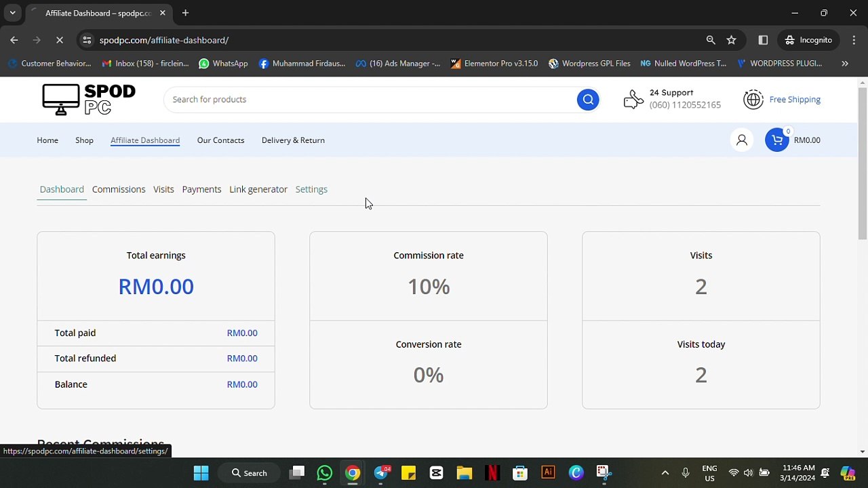
Task: Click the Free Shipping globe icon
Action: pos(753,100)
